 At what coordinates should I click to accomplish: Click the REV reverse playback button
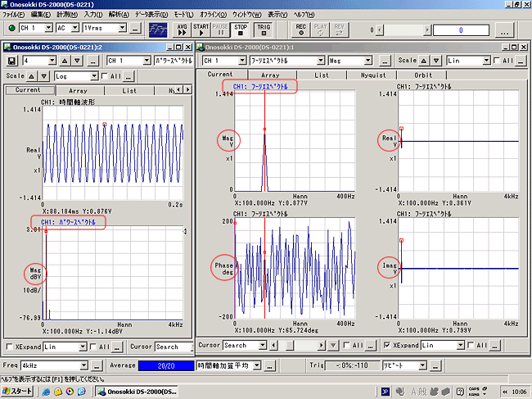point(339,29)
